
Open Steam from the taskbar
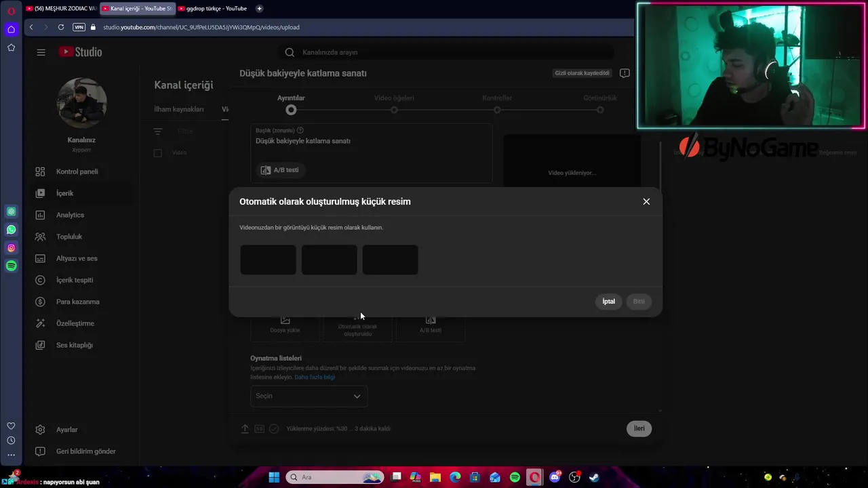(x=594, y=477)
